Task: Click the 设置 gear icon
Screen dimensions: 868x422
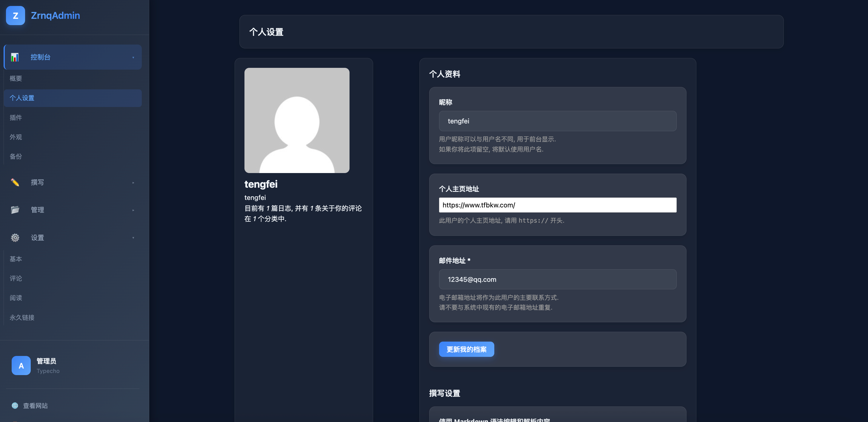Action: [15, 238]
